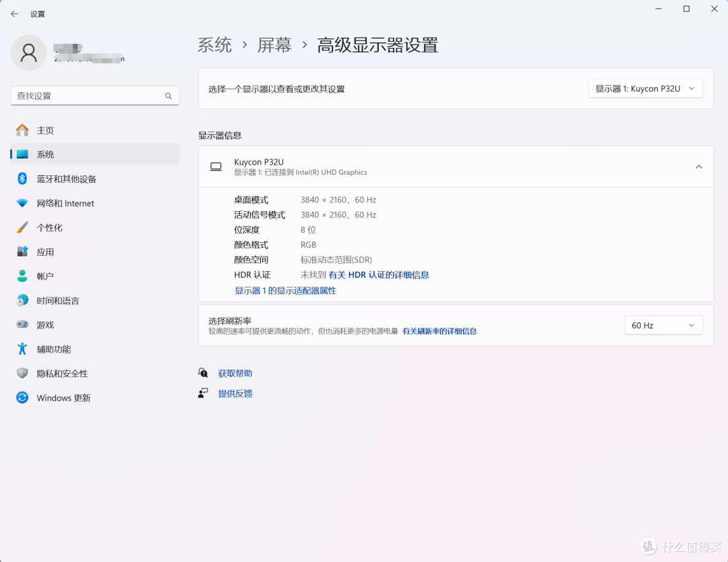Focus the 查找设置 search box
This screenshot has width=728, height=562.
(95, 96)
